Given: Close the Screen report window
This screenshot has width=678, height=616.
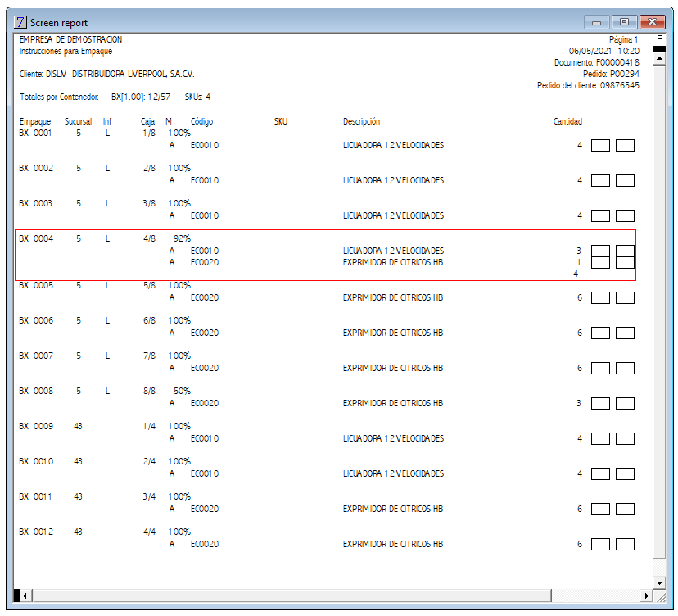Looking at the screenshot, I should (x=652, y=22).
